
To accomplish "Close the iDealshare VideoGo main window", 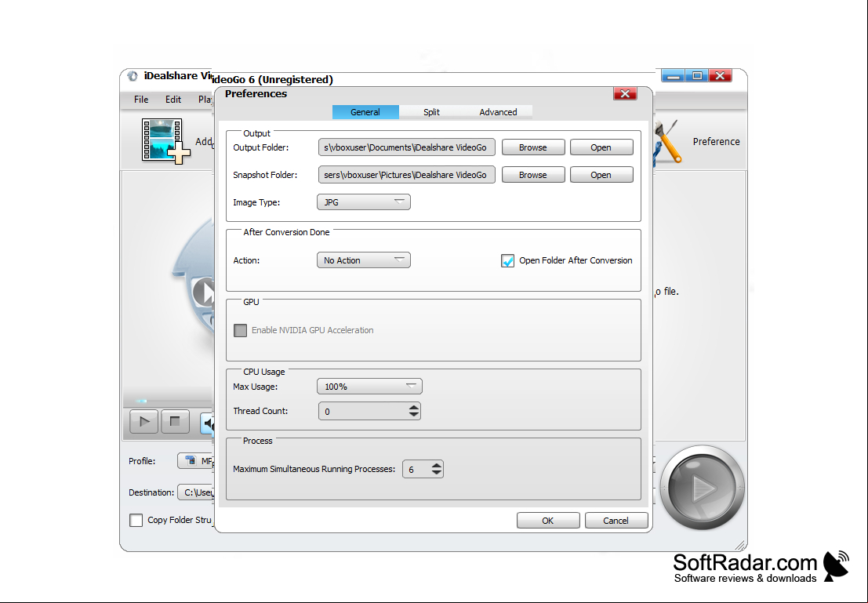I will pos(720,76).
